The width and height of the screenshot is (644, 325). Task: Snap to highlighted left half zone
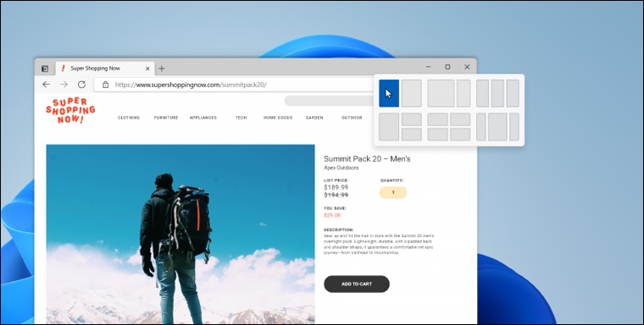click(389, 93)
